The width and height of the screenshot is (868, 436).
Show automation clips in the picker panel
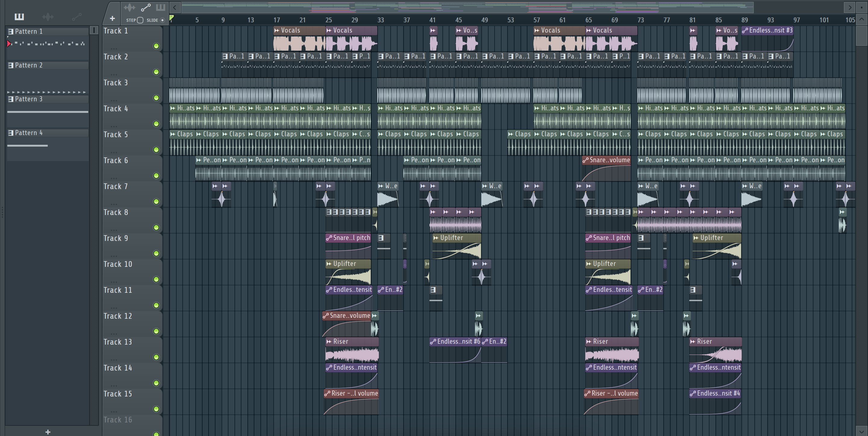pyautogui.click(x=77, y=17)
